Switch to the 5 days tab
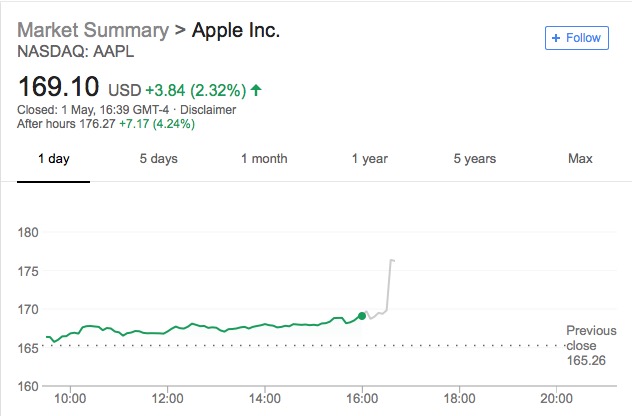 click(158, 159)
